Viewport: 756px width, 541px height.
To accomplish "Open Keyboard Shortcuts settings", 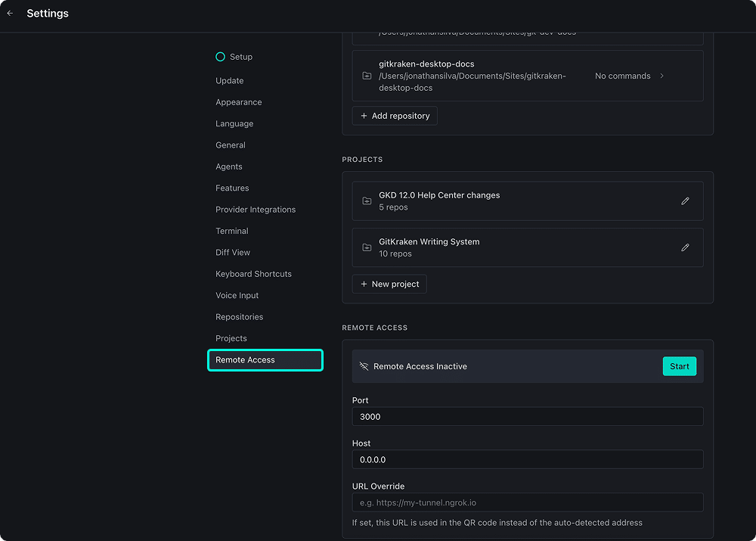I will pyautogui.click(x=253, y=274).
